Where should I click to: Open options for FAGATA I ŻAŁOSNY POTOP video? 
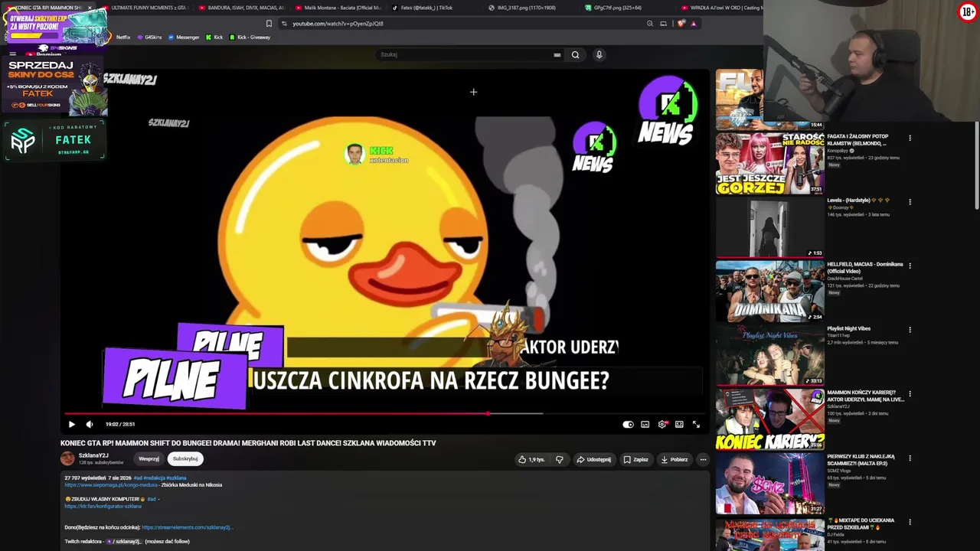tap(910, 139)
